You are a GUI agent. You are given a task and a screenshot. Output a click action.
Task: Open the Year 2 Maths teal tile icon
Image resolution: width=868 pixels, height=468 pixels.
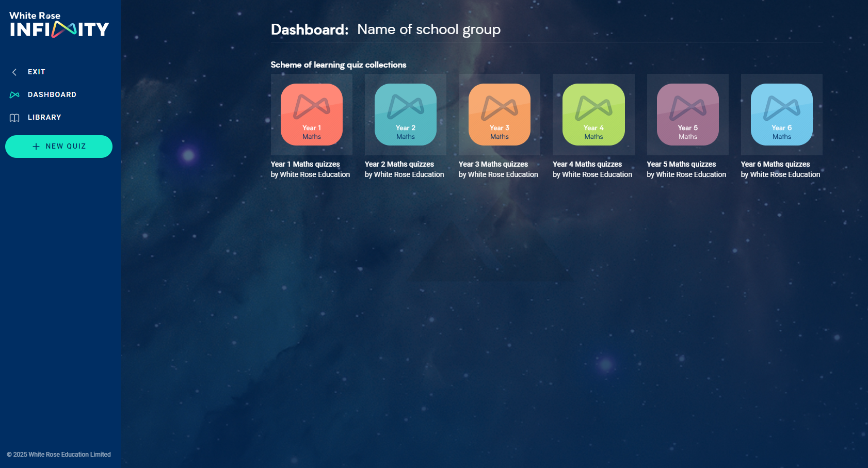point(405,115)
